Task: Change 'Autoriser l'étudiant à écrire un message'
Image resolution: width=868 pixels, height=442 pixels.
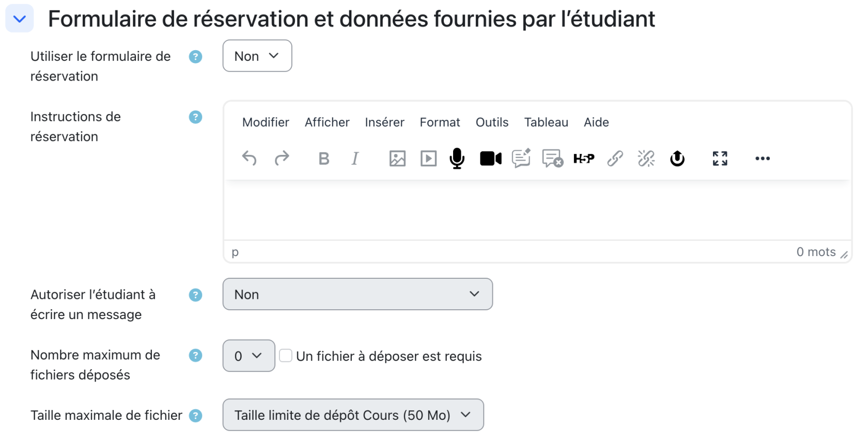Action: point(357,294)
